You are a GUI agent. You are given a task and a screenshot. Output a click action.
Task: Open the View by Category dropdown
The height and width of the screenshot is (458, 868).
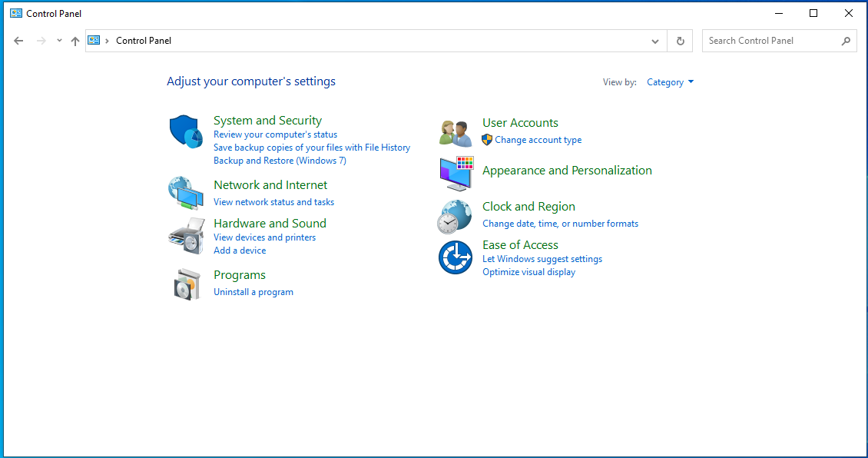(670, 82)
